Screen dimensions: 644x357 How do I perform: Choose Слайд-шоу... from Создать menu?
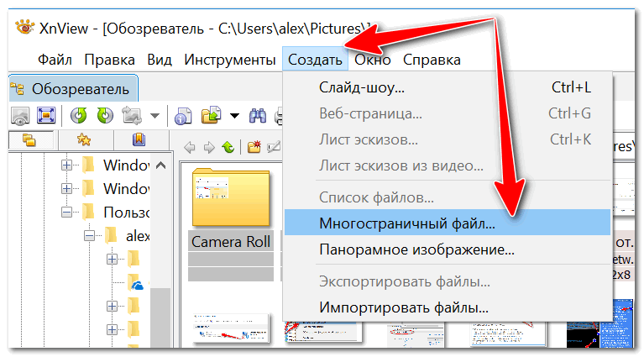pos(448,87)
